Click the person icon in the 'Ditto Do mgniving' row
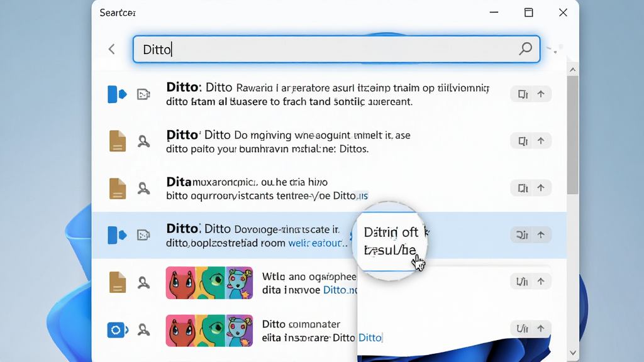 pos(143,141)
